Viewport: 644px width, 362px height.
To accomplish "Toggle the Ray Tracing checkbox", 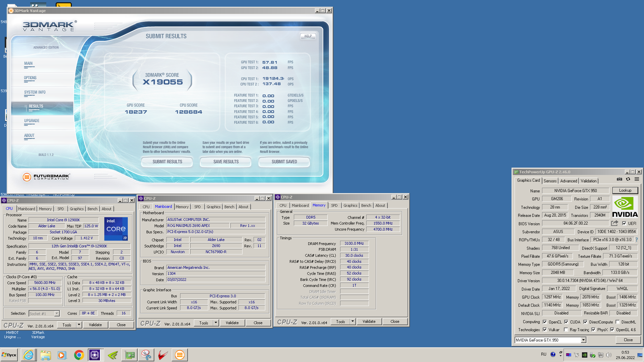I will coord(566,330).
